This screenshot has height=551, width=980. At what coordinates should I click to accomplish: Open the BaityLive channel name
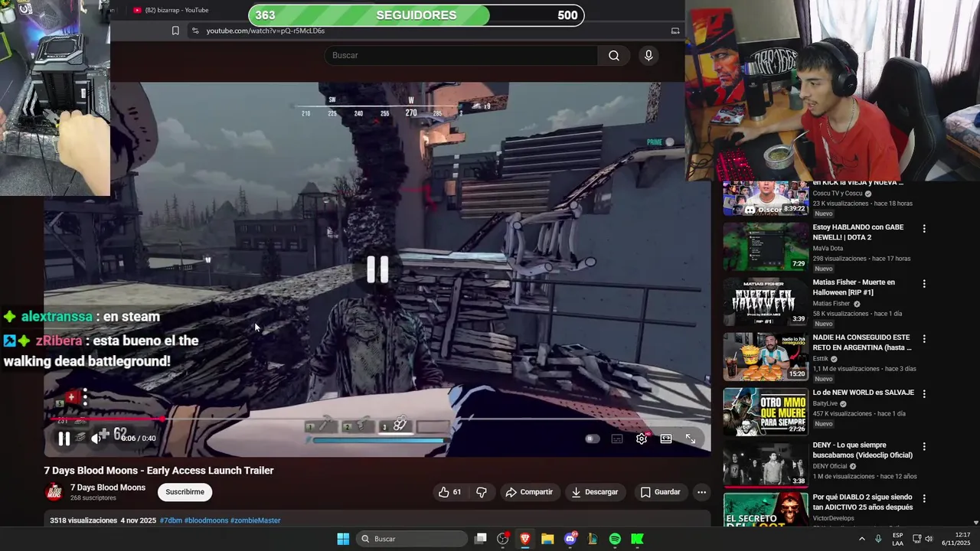tap(825, 404)
